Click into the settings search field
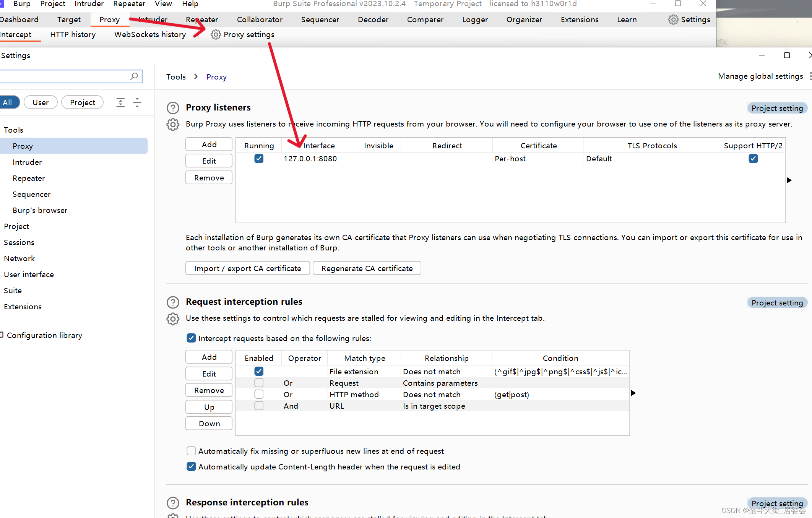 (x=65, y=76)
